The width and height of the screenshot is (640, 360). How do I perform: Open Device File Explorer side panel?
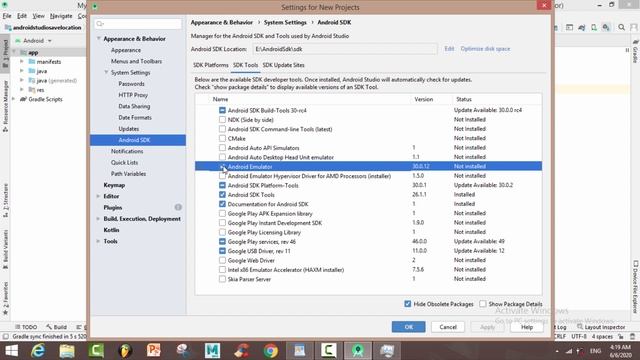coord(636,287)
